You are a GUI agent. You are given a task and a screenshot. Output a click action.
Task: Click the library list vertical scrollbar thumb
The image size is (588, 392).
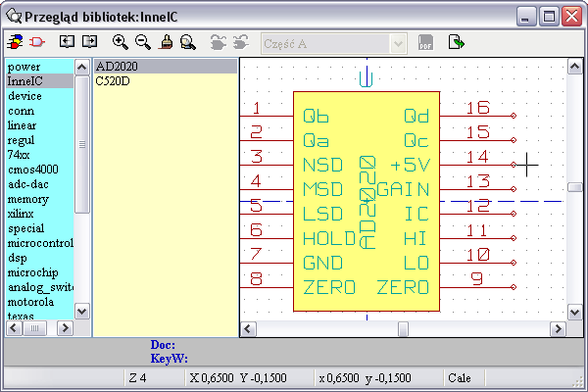(81, 144)
